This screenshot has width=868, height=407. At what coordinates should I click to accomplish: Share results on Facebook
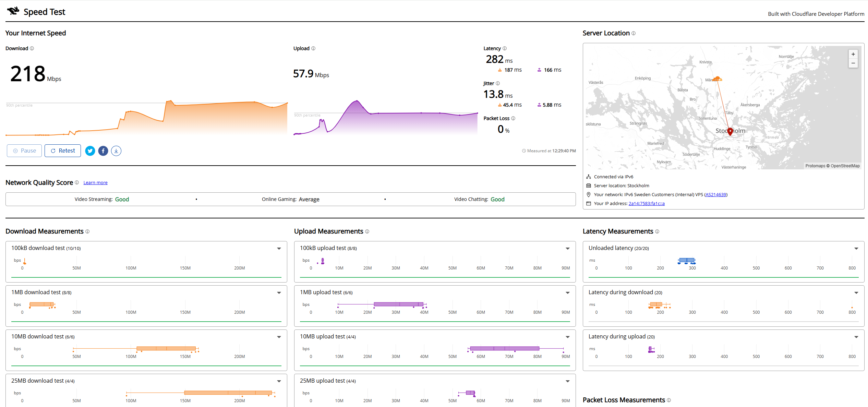[103, 151]
